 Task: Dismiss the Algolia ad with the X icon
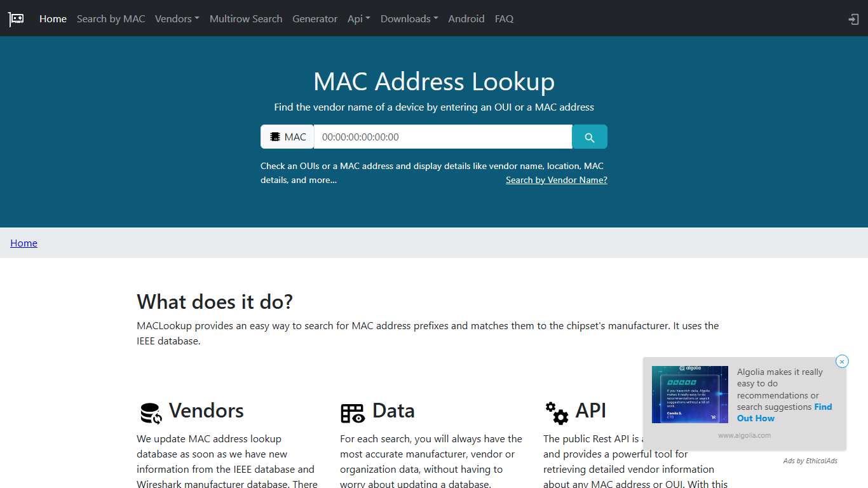click(842, 361)
